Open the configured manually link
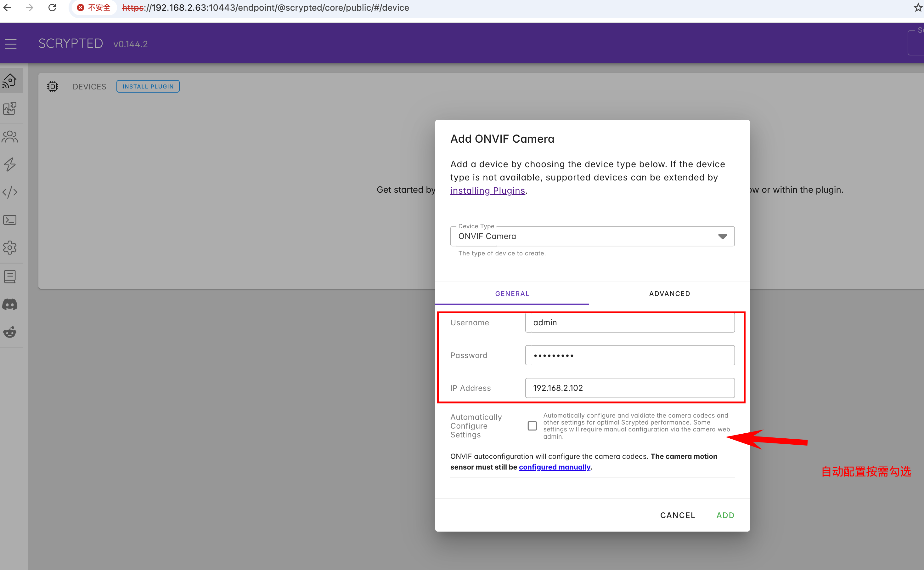This screenshot has height=570, width=924. click(x=555, y=467)
